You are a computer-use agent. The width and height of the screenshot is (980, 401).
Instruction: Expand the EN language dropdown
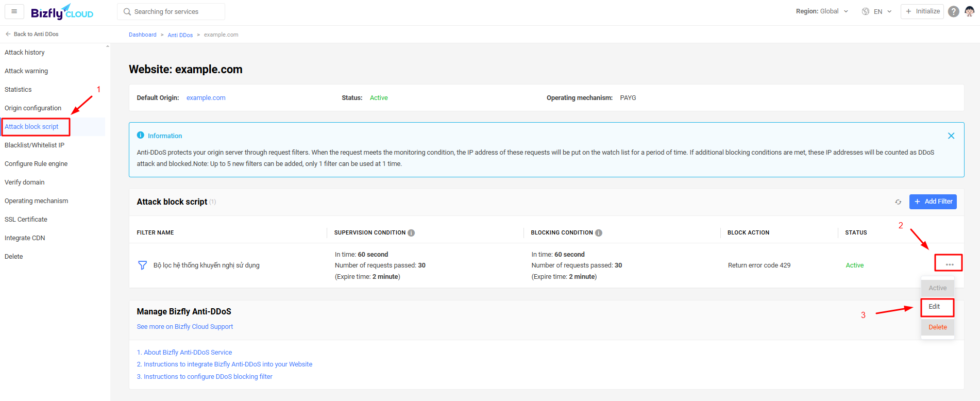pos(883,11)
